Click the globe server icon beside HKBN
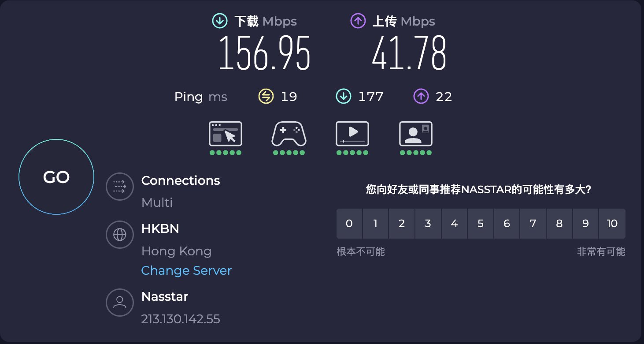644x344 pixels. (120, 235)
